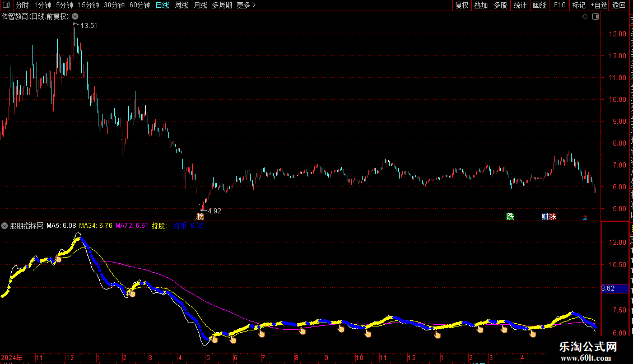Click the small red-blue arrow marker after 涨

click(x=585, y=217)
